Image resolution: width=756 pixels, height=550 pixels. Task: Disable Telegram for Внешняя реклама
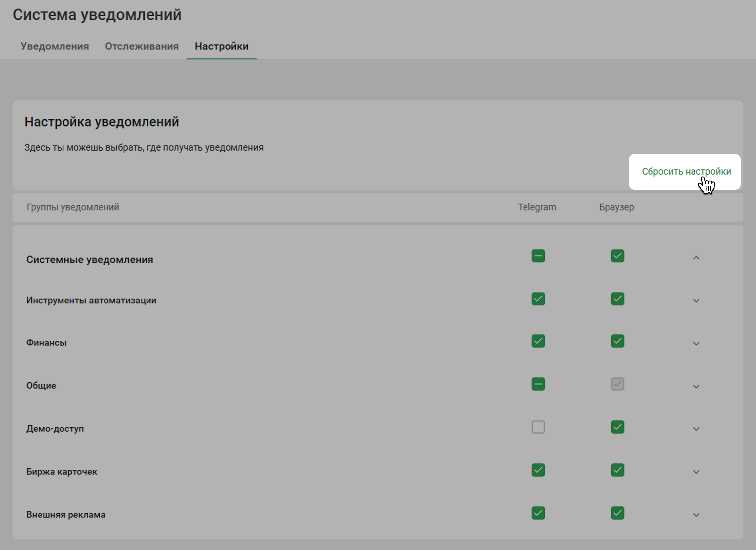coord(538,513)
